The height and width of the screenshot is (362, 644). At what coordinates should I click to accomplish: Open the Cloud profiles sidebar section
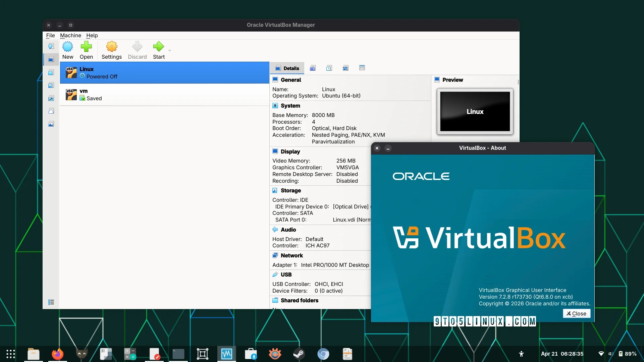pyautogui.click(x=51, y=111)
